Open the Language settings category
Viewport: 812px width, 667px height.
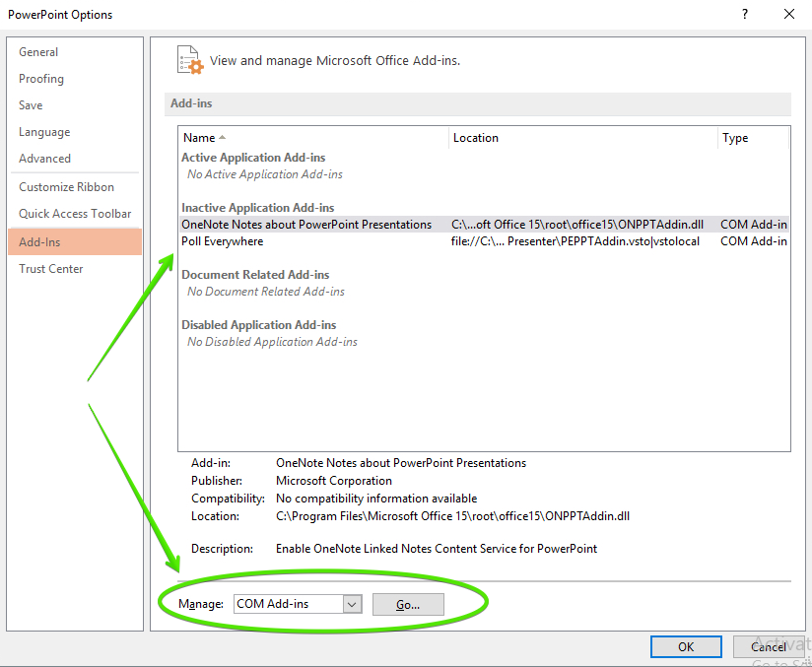point(44,132)
